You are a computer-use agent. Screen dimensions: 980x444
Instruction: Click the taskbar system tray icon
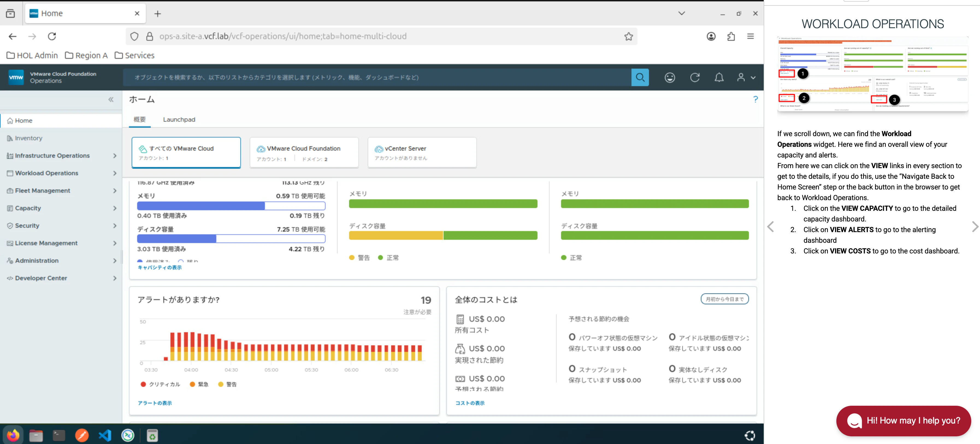click(x=750, y=435)
